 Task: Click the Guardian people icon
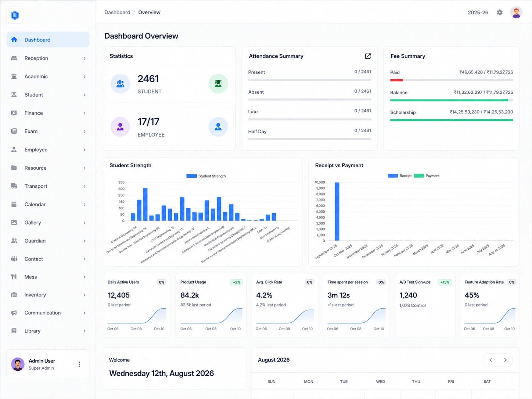coord(14,241)
